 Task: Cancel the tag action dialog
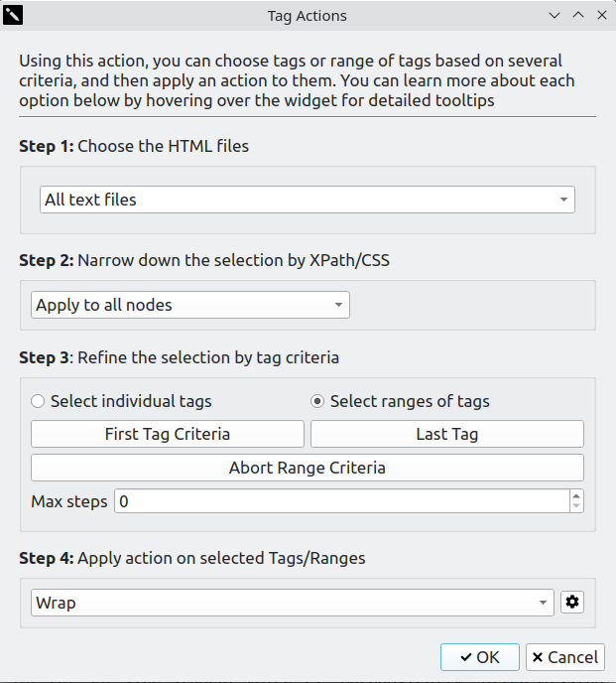[x=563, y=657]
